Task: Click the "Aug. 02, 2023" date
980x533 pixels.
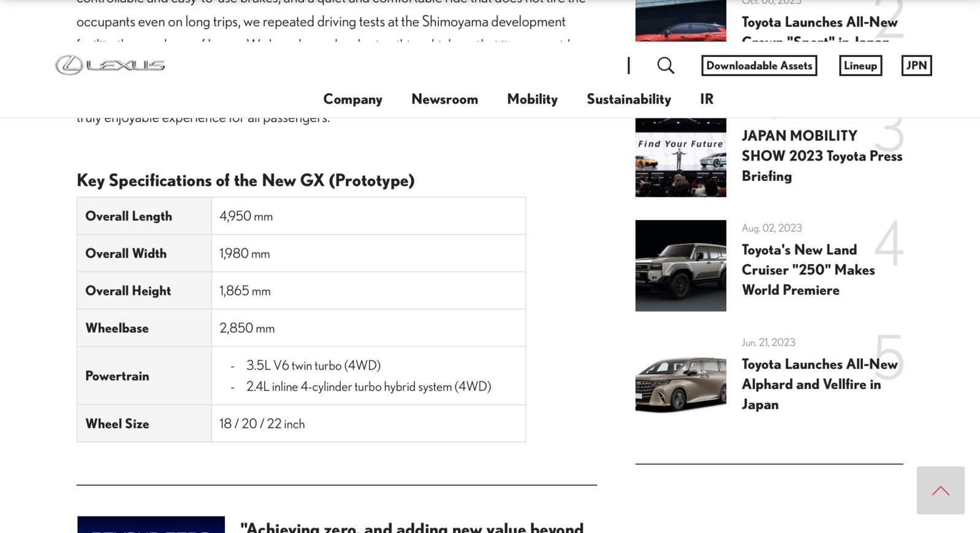Action: [772, 228]
